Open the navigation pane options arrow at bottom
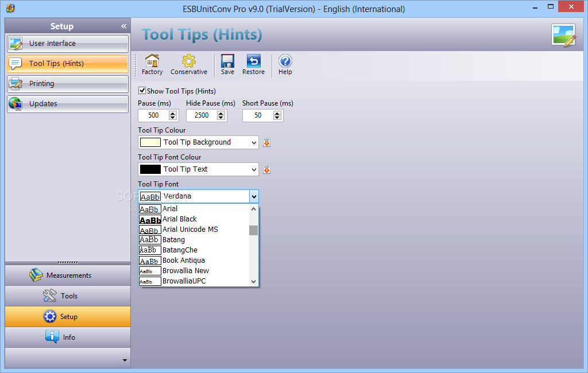 (125, 360)
